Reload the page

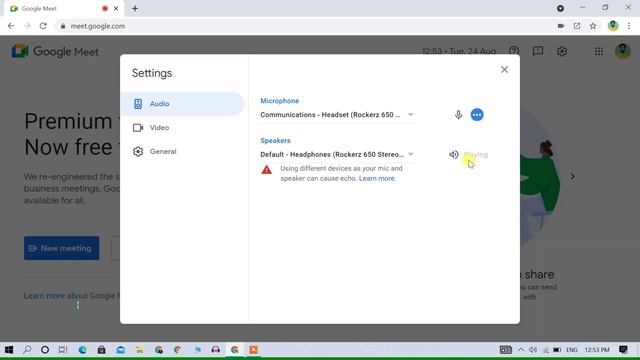[43, 26]
